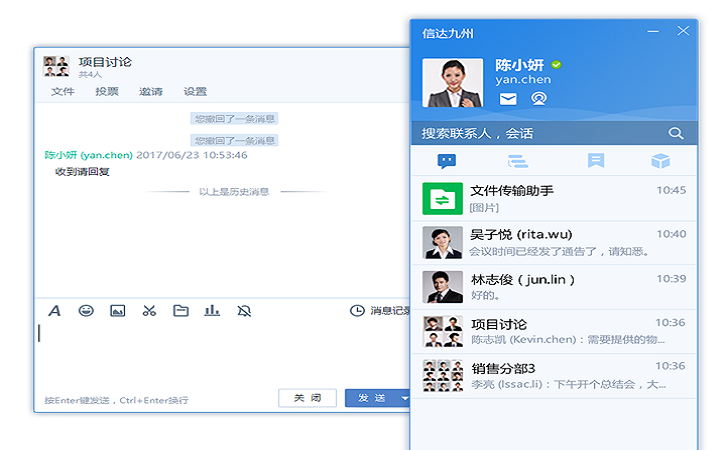This screenshot has height=450, width=726.
Task: Open the 文件 menu in chat
Action: (x=63, y=91)
